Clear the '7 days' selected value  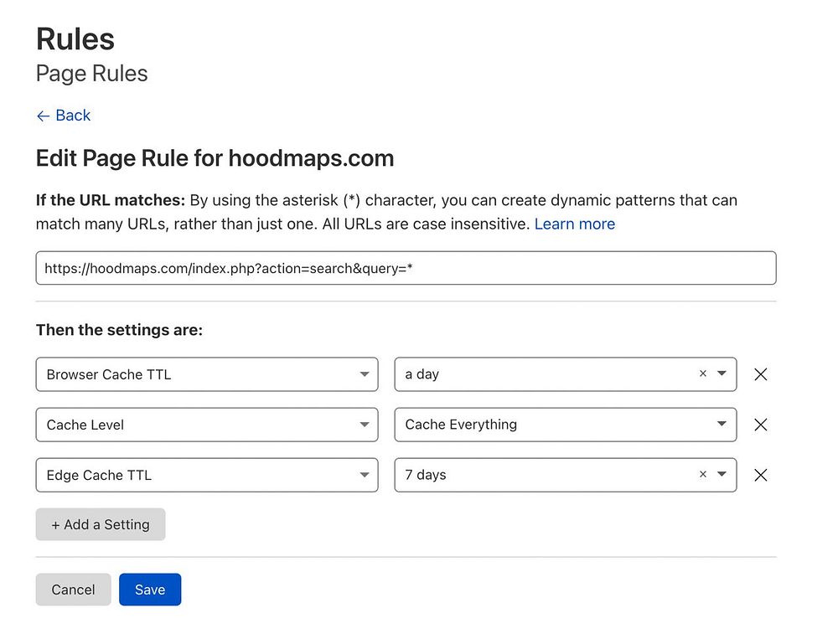click(702, 475)
